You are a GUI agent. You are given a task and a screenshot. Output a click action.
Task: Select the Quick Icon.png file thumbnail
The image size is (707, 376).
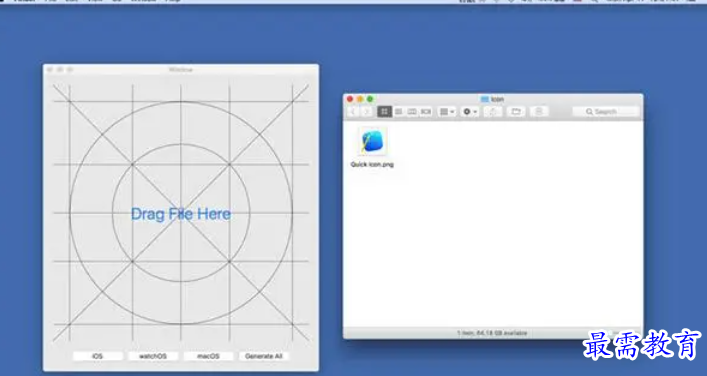pos(372,142)
